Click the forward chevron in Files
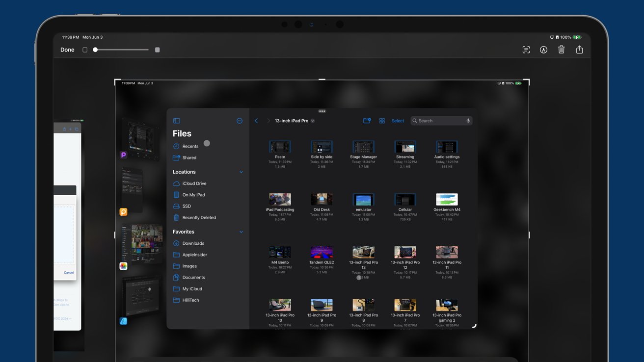644x362 pixels. pyautogui.click(x=268, y=121)
